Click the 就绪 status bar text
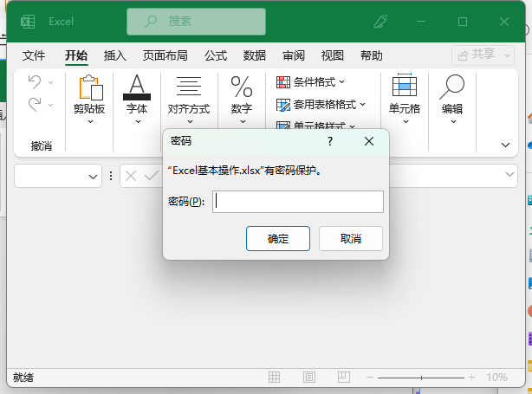 [23, 378]
